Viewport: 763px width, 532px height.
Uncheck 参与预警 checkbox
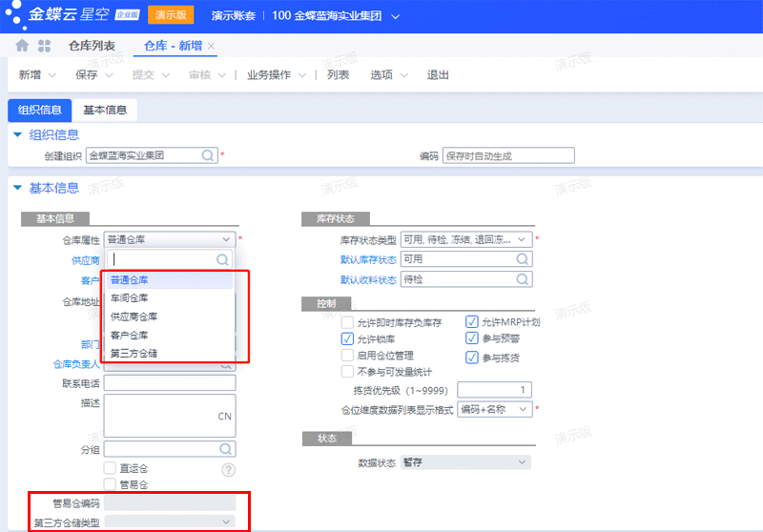pyautogui.click(x=471, y=338)
